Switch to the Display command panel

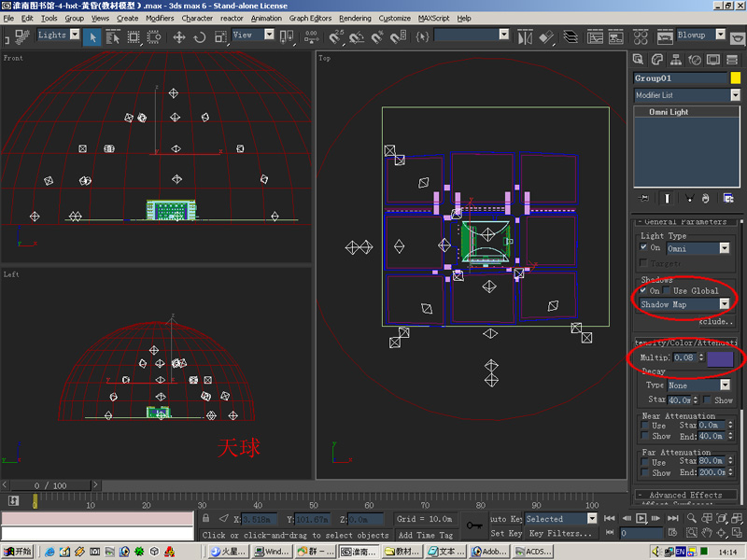pyautogui.click(x=713, y=60)
